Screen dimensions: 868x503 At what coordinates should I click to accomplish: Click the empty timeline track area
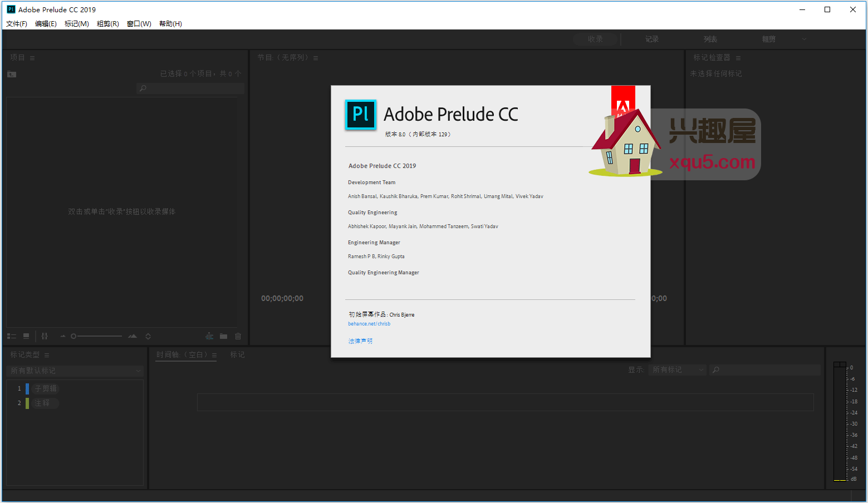[x=506, y=402]
